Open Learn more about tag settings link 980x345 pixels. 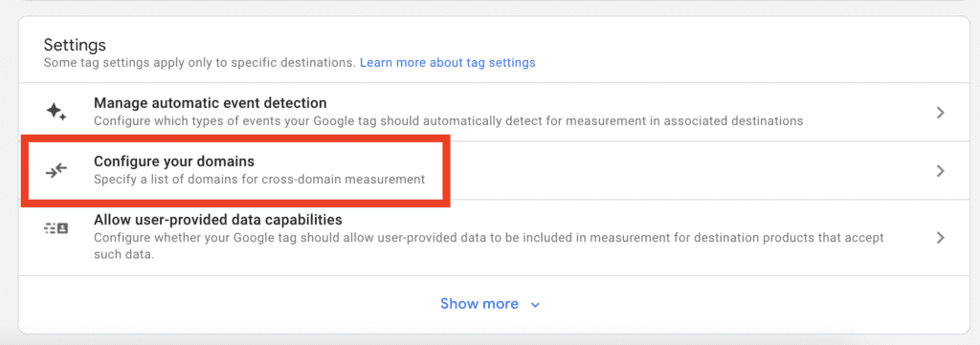[448, 62]
